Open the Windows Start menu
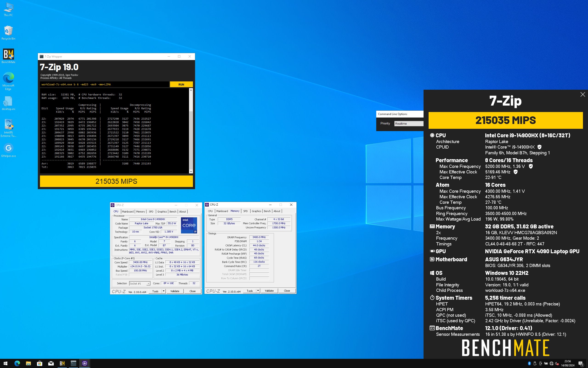The image size is (588, 368). 6,363
